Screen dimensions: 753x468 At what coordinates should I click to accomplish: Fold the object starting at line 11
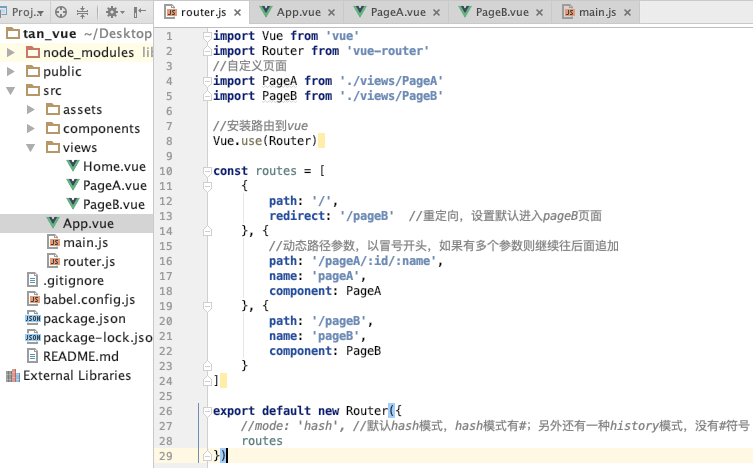pyautogui.click(x=207, y=186)
